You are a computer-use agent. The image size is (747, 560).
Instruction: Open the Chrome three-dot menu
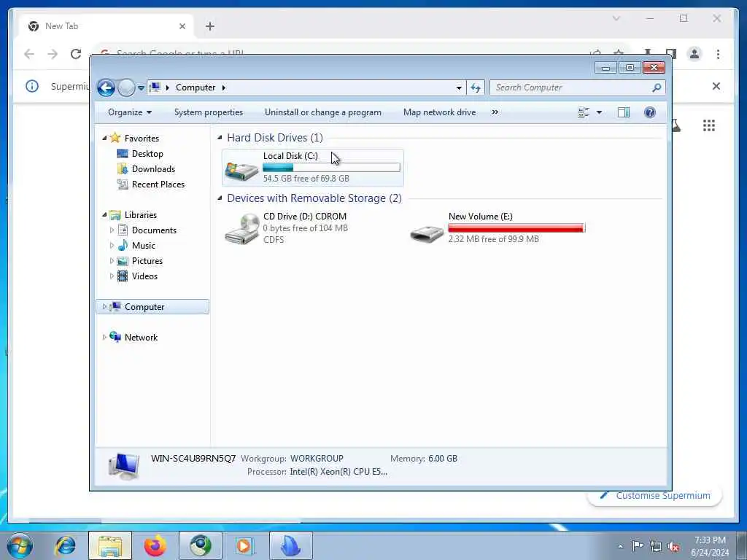[718, 54]
